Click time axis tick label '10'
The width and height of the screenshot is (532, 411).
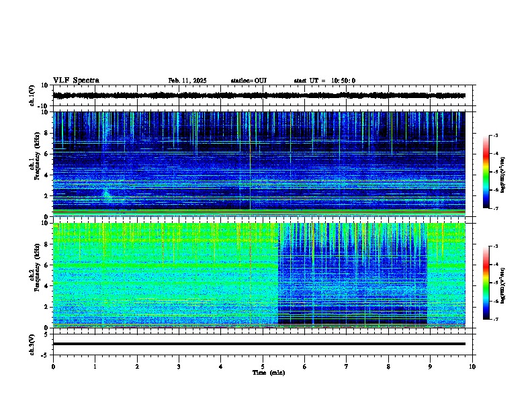point(472,366)
